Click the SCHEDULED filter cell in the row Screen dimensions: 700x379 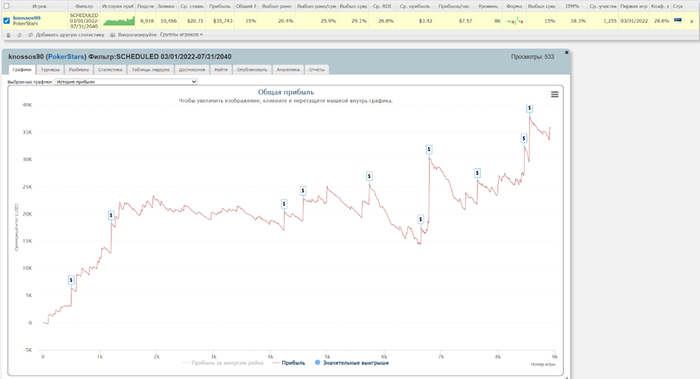pos(84,21)
